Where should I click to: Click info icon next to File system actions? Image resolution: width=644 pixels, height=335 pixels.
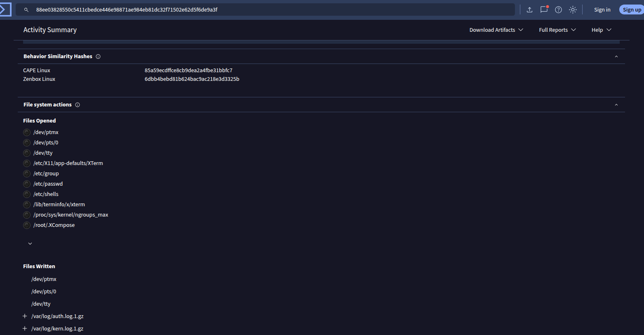(77, 104)
